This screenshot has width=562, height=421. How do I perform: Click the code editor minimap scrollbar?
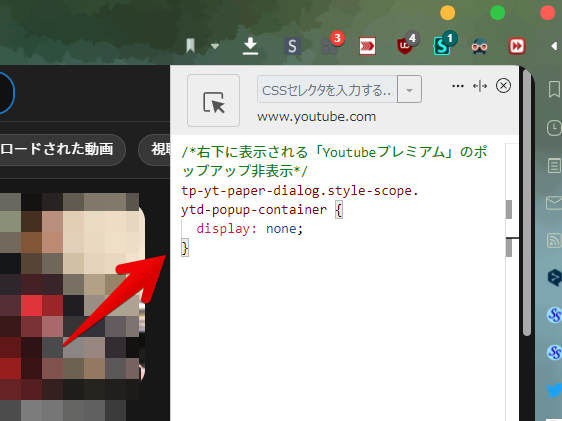509,228
